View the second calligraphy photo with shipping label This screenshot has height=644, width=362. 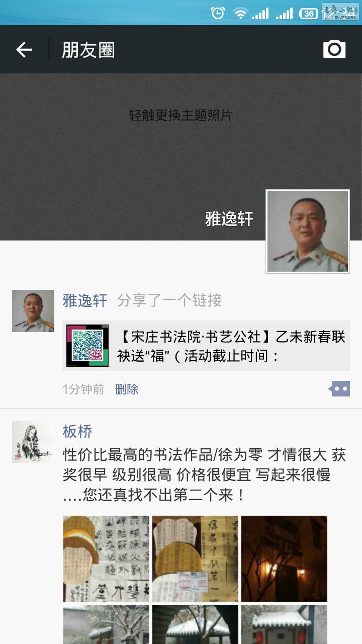coord(195,558)
